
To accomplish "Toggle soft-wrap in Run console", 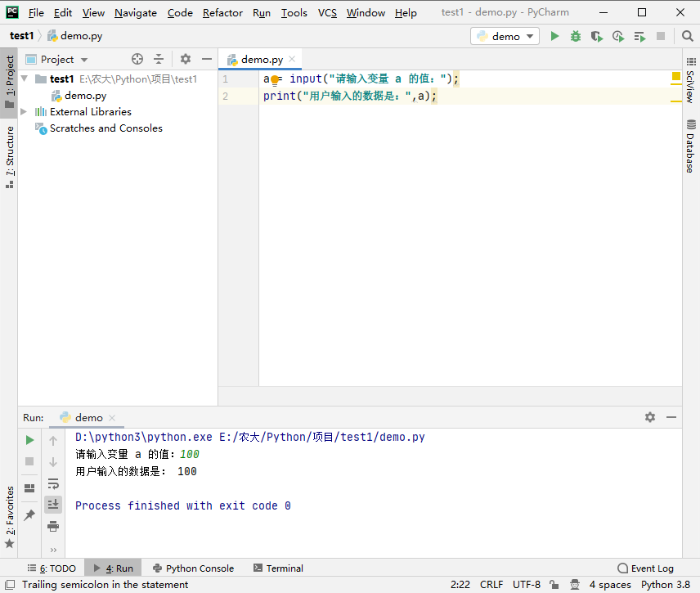I will click(53, 483).
